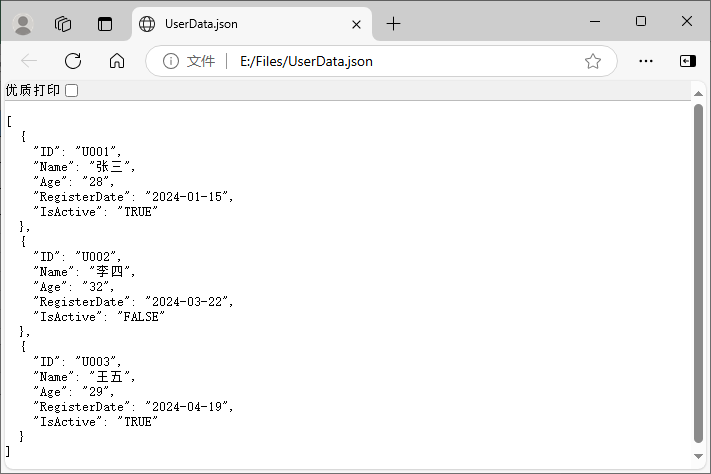The height and width of the screenshot is (474, 711).
Task: Click the date "2024-03-22"
Action: click(x=187, y=302)
